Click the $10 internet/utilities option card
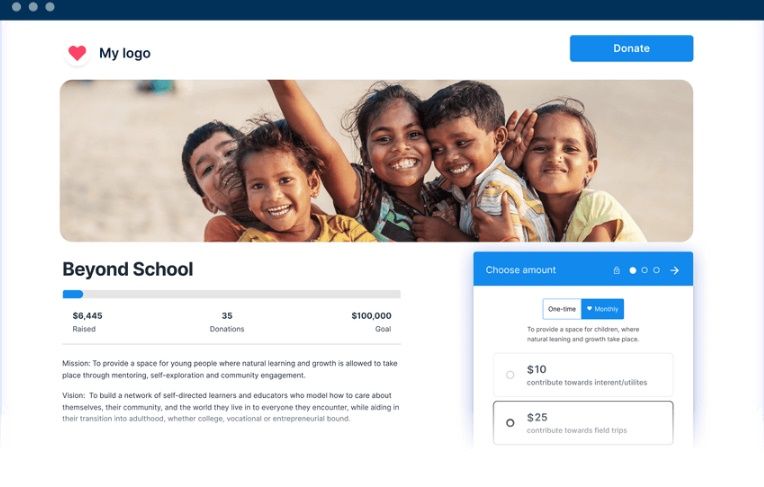This screenshot has width=764, height=487. tap(583, 374)
